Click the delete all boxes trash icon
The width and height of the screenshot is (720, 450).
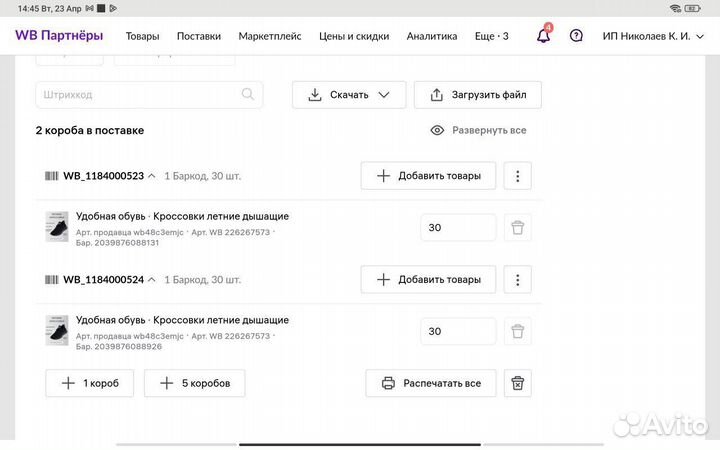click(x=517, y=383)
